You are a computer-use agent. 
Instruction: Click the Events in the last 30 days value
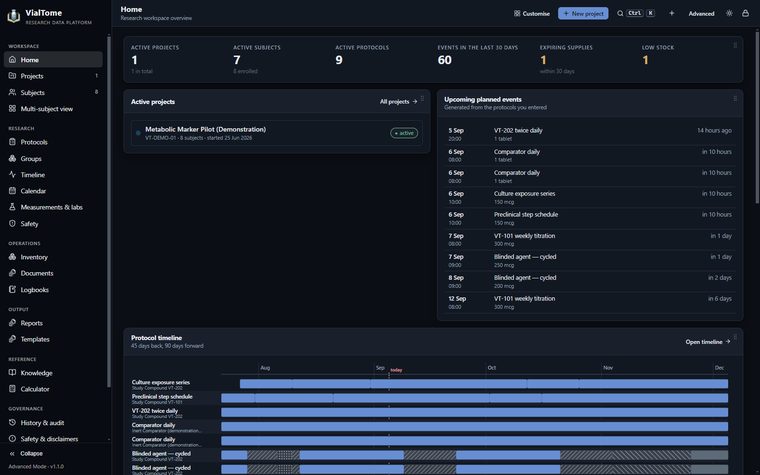tap(444, 60)
